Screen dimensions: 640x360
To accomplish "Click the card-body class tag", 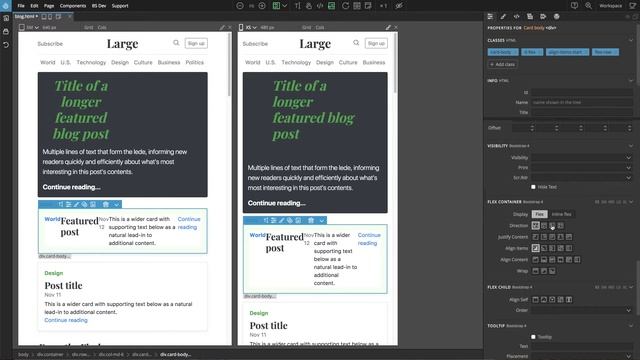I will 503,52.
